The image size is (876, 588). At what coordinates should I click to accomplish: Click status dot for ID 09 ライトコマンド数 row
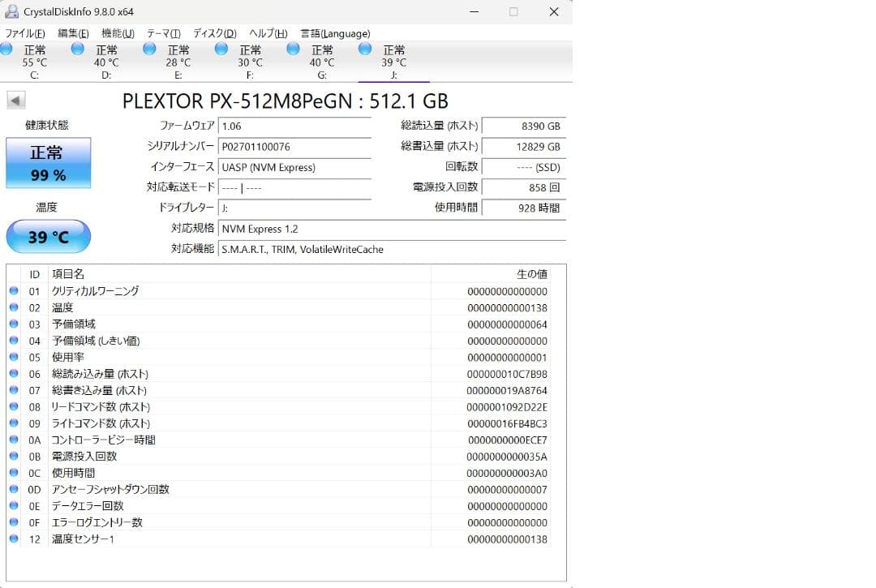[14, 423]
